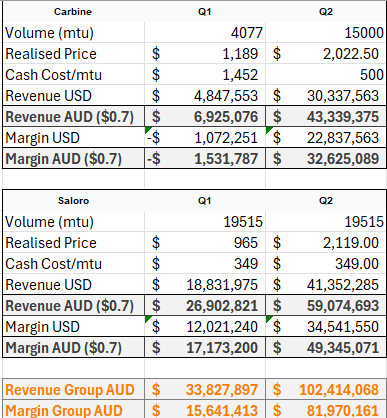Click the 59,074,693 cell
Image resolution: width=387 pixels, height=418 pixels.
pyautogui.click(x=326, y=306)
